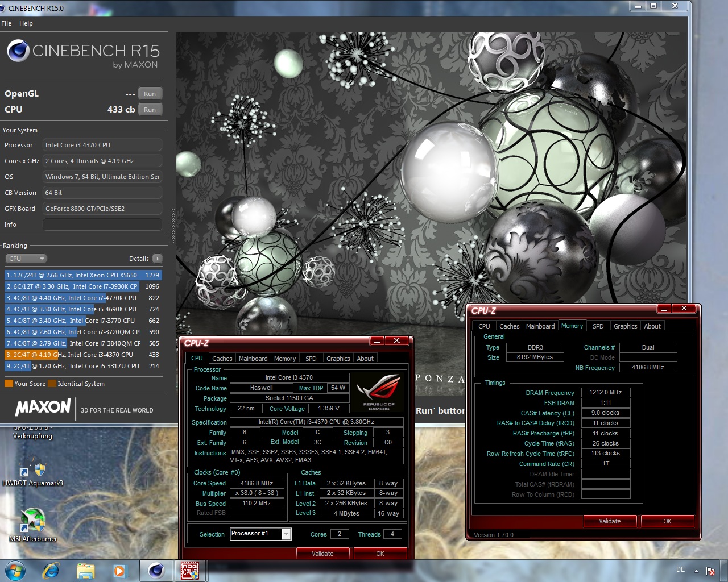
Task: Select ranking row Core i7-4770K
Action: 83,298
